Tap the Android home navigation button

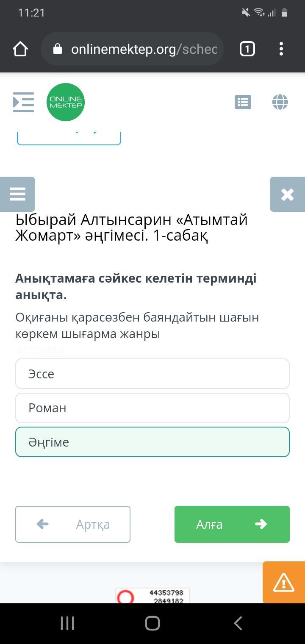(x=152, y=623)
